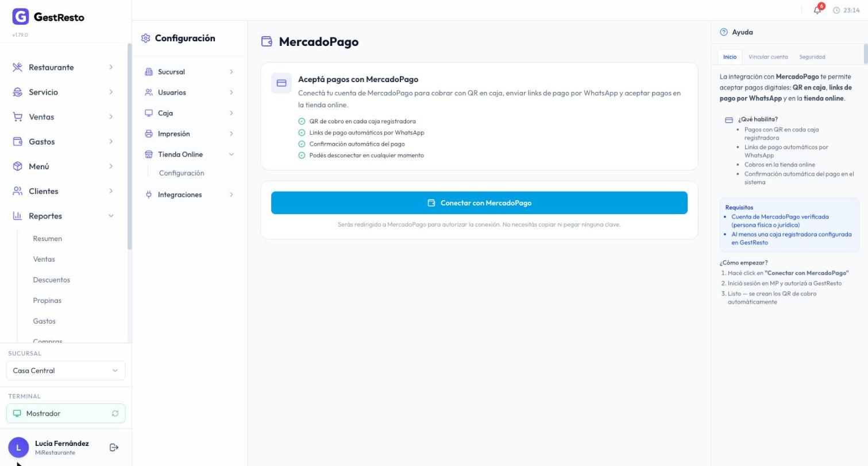The height and width of the screenshot is (466, 868).
Task: Open Descuentos under Reportes
Action: pos(52,280)
